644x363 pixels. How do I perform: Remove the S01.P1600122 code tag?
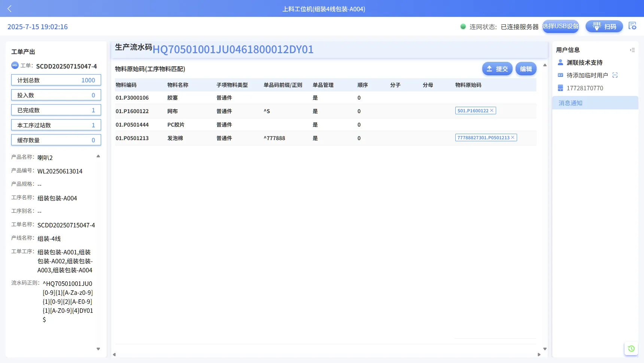pos(492,111)
